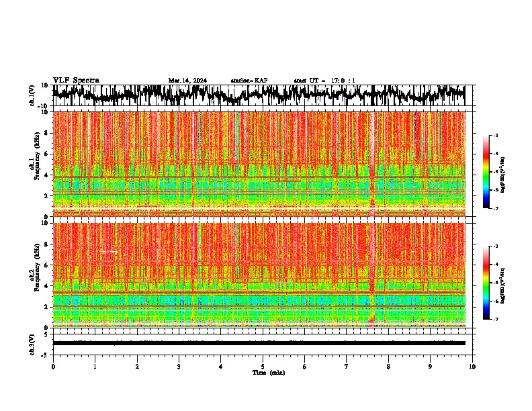Click the time axis tick label "0"
Viewport: 532px width, 411px height.
(x=53, y=367)
